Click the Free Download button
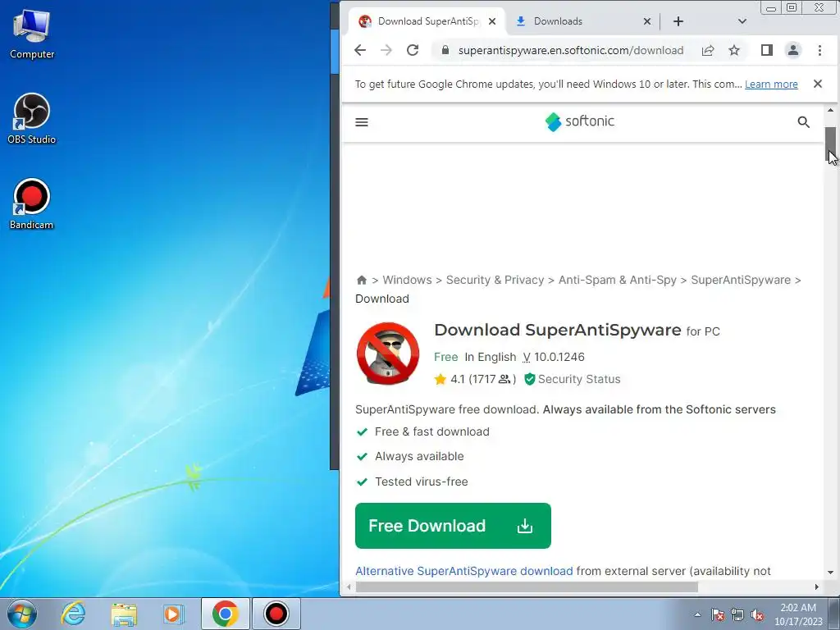 [453, 526]
